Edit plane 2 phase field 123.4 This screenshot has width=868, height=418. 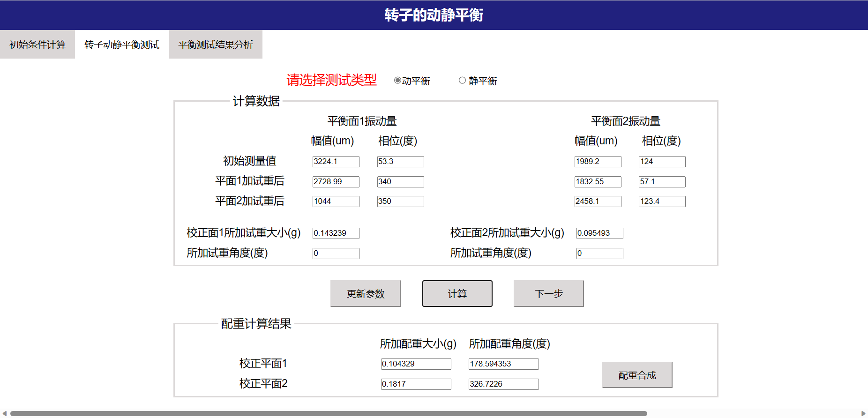tap(662, 202)
